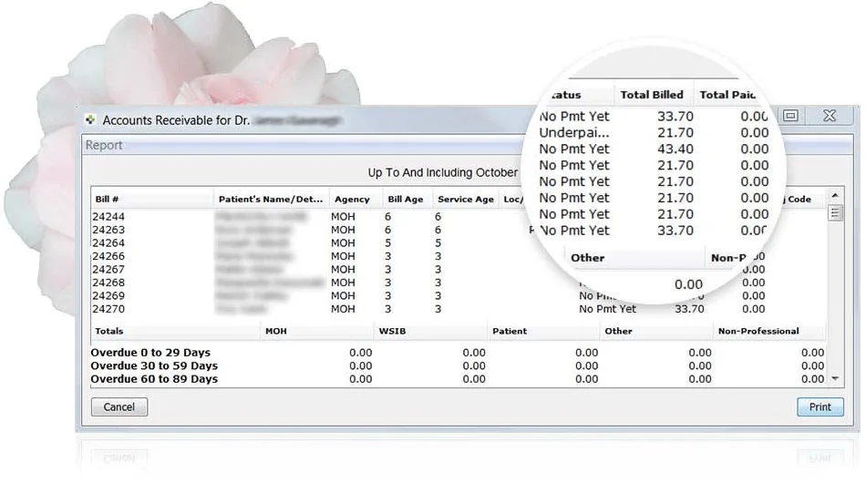The width and height of the screenshot is (866, 504).
Task: Click the Print button
Action: [x=820, y=406]
